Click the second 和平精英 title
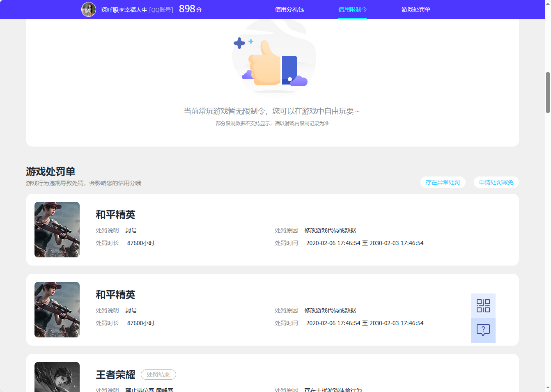This screenshot has width=551, height=392. pyautogui.click(x=116, y=295)
